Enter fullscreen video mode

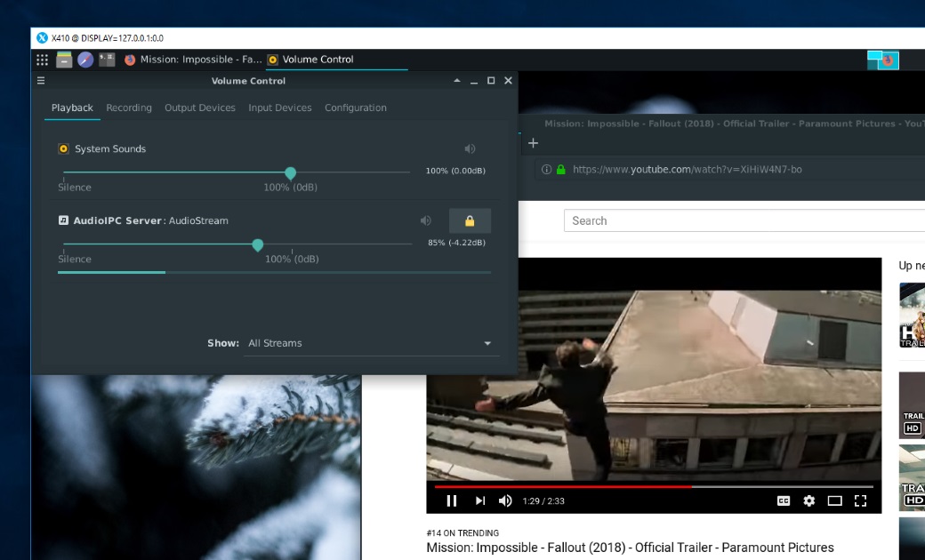(860, 500)
